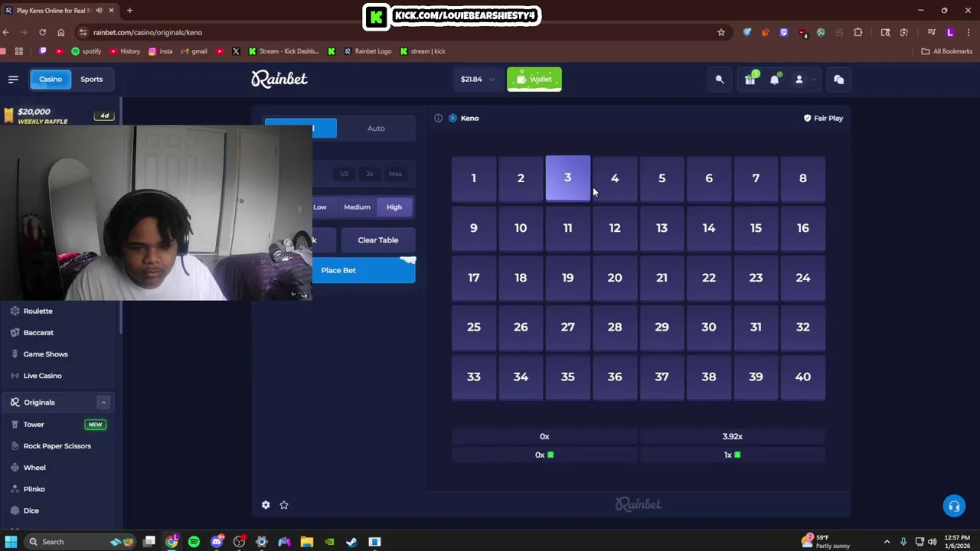Open Spotify from the taskbar
Screen dimensions: 980x551
pos(194,542)
